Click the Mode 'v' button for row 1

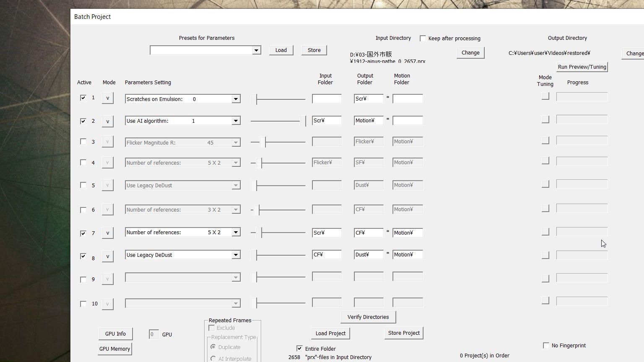tap(107, 98)
